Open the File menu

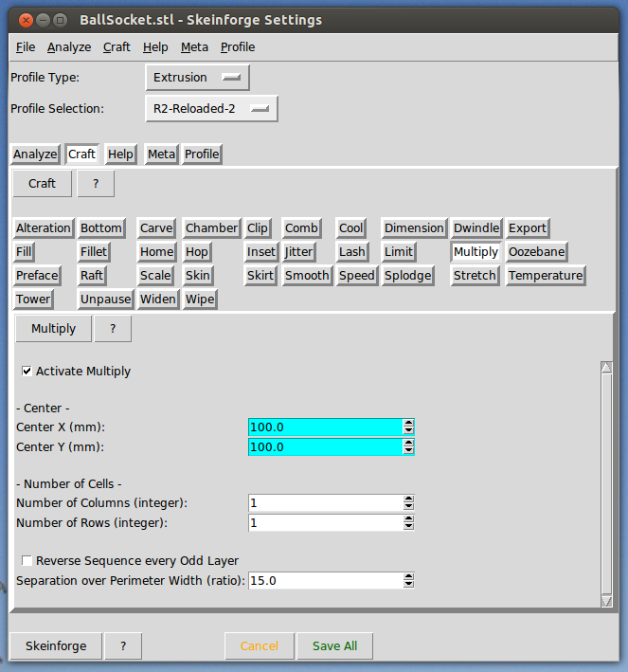point(26,46)
